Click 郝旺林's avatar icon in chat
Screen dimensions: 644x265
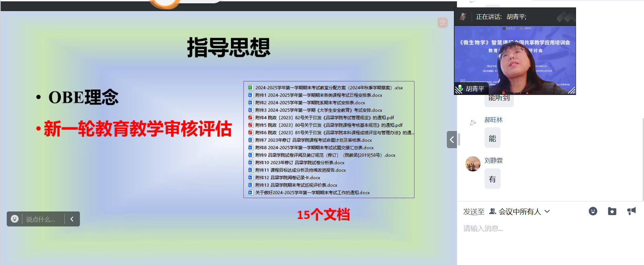[473, 123]
